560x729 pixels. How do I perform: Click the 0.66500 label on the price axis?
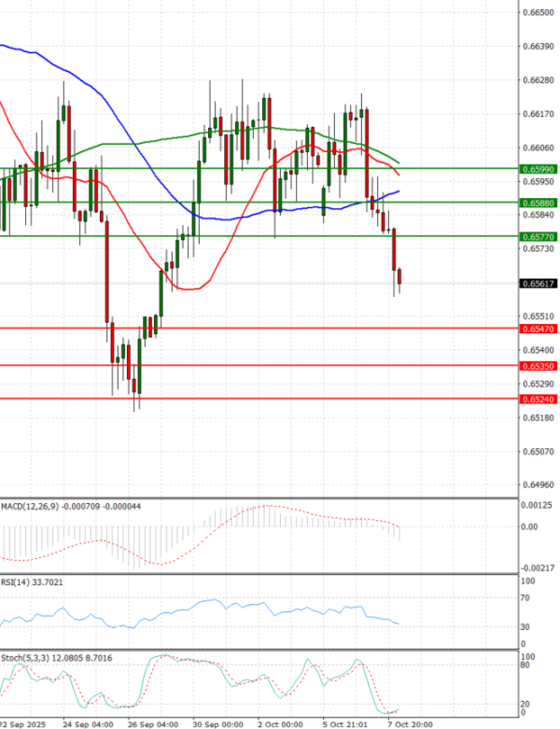pos(537,12)
